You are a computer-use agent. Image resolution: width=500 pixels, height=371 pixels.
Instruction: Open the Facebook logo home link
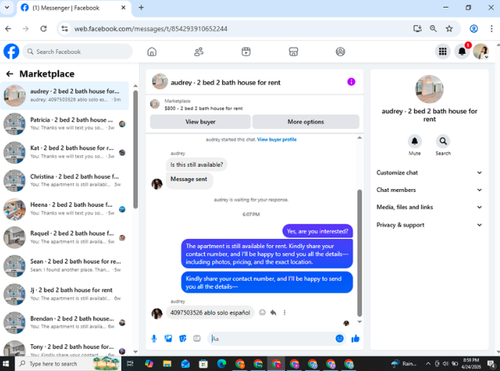click(11, 52)
